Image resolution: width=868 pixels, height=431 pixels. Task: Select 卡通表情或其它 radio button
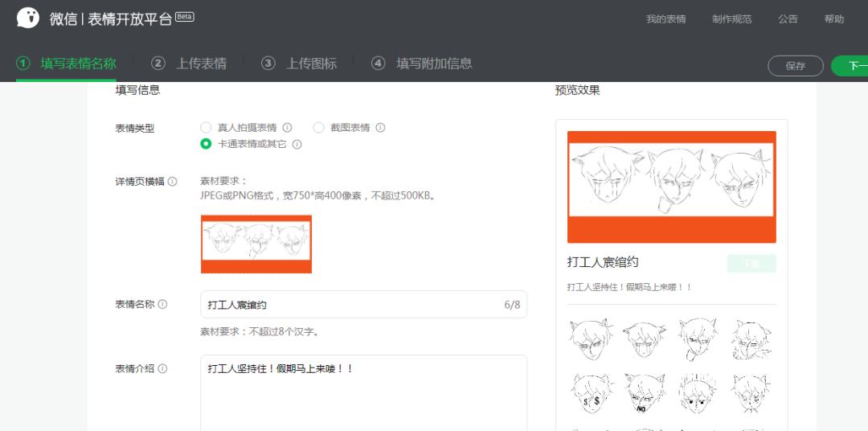click(x=206, y=144)
